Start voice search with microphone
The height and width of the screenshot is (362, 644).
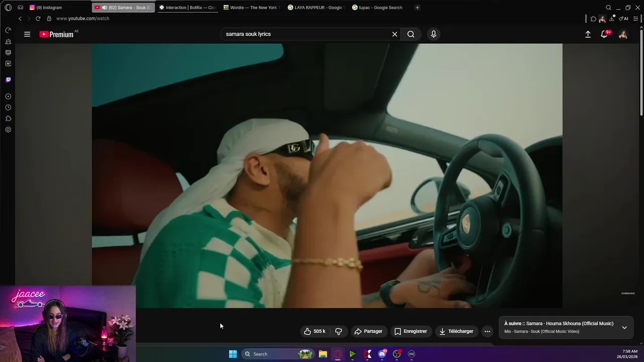pyautogui.click(x=434, y=34)
